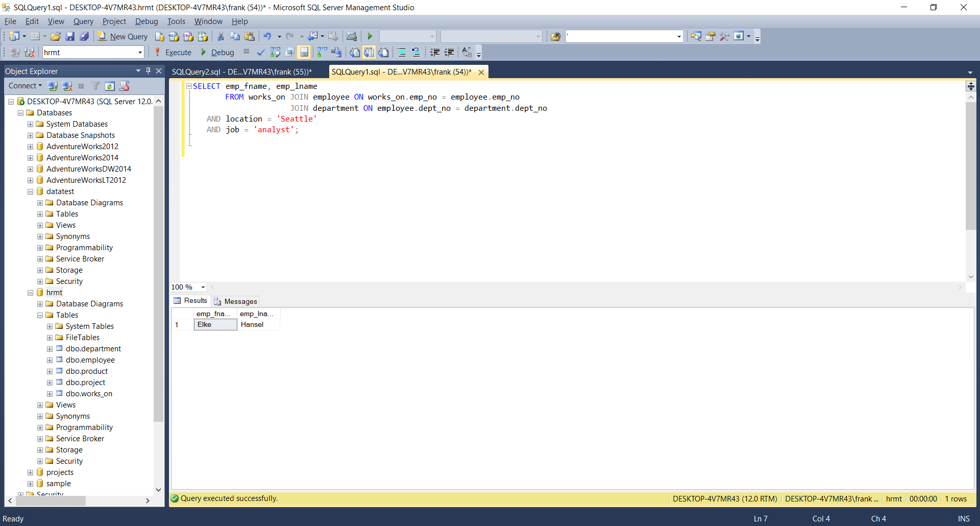Toggle IntelliSense Enabled button

[304, 52]
